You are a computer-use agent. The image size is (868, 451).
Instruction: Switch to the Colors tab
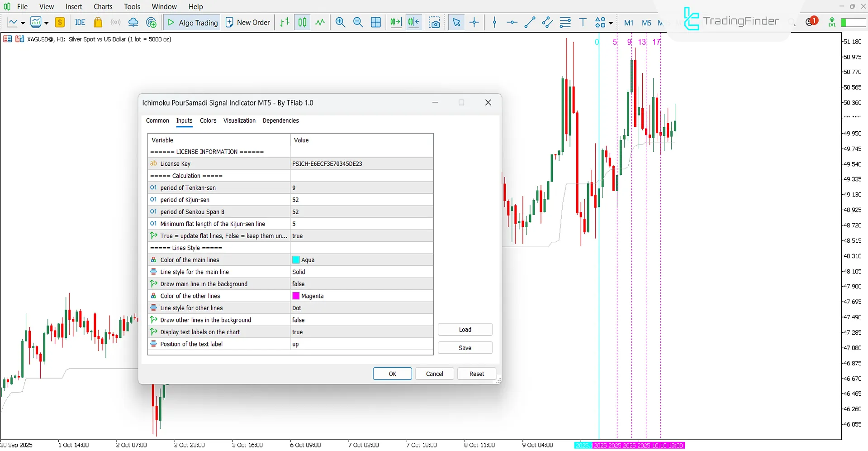tap(208, 120)
